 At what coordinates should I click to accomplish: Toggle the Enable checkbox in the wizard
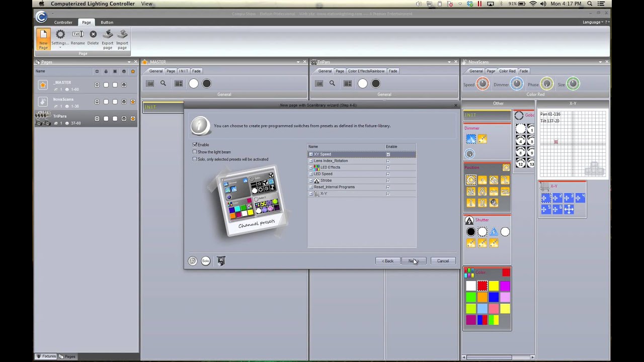195,145
